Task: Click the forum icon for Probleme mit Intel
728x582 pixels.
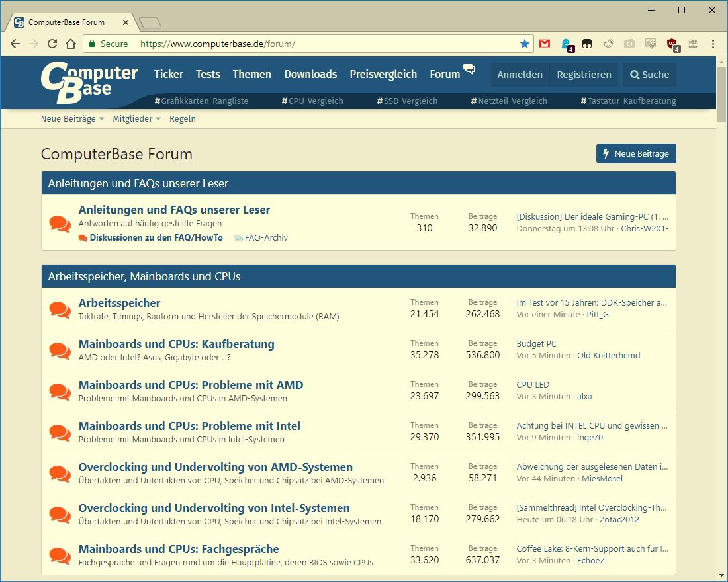Action: click(x=60, y=432)
